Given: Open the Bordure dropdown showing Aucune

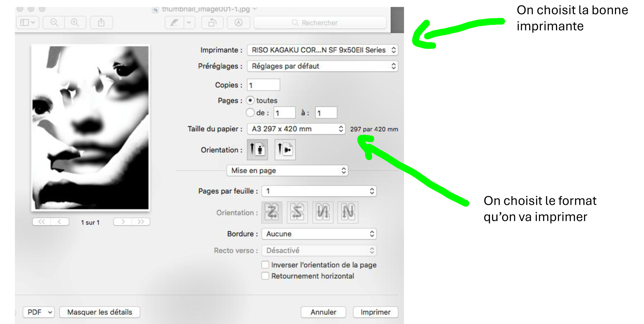Looking at the screenshot, I should (319, 234).
